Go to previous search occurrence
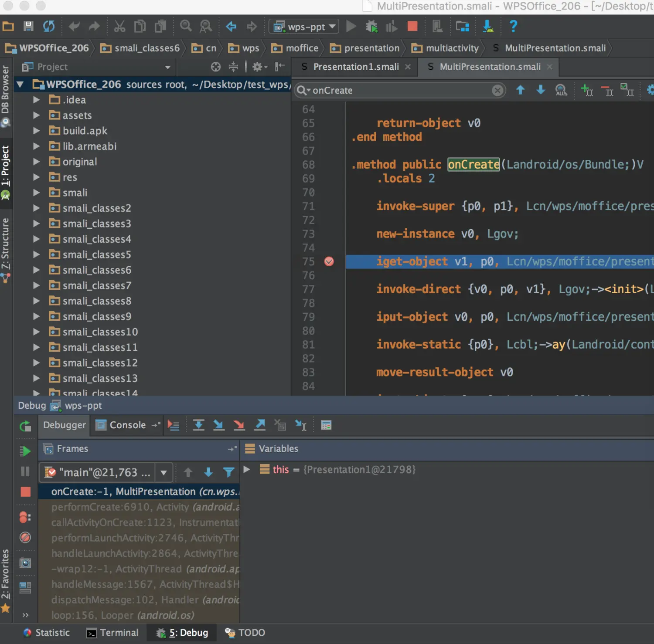Screen dimensions: 654x644 (520, 90)
